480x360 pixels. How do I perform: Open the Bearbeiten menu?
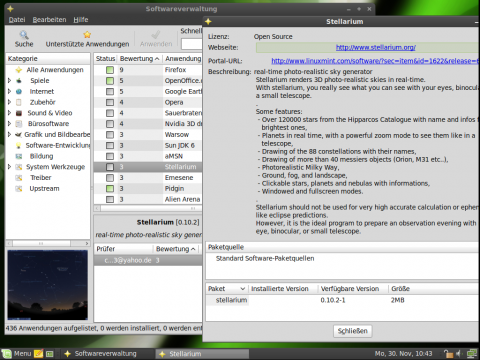click(49, 20)
